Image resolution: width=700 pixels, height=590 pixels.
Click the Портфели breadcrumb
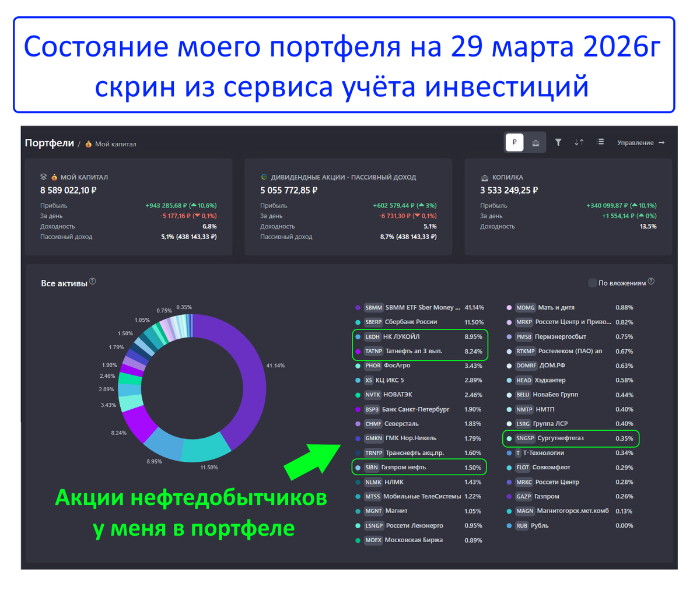(50, 143)
